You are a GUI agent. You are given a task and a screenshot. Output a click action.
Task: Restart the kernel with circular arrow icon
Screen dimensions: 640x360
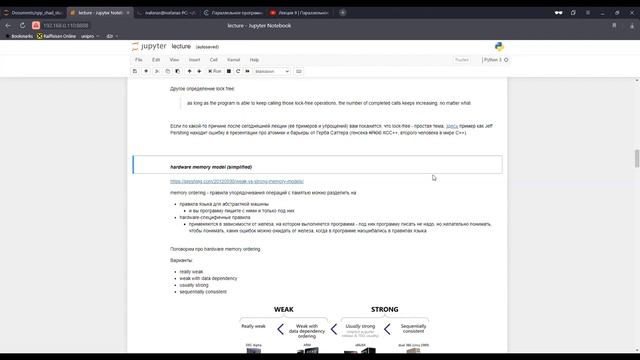[x=238, y=71]
